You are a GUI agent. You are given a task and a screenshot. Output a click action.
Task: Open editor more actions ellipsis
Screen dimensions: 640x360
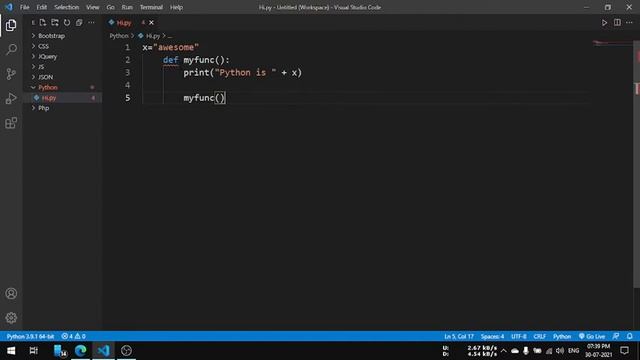(629, 22)
